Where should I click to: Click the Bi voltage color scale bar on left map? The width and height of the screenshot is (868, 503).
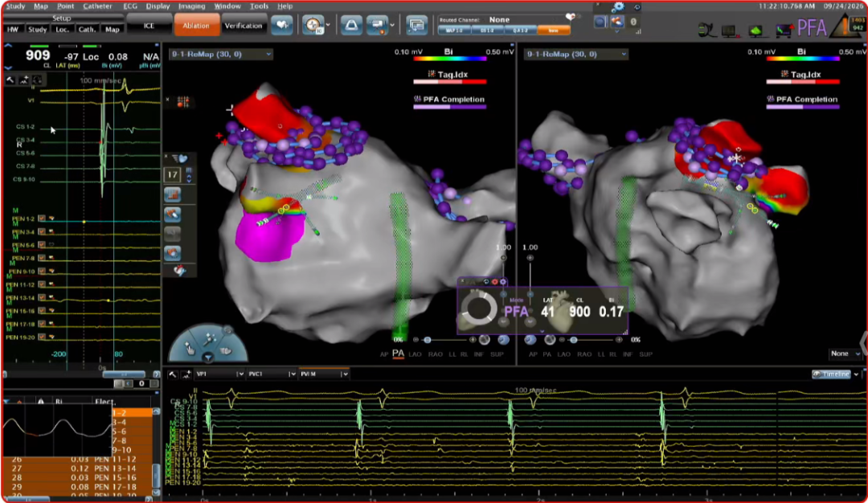444,59
